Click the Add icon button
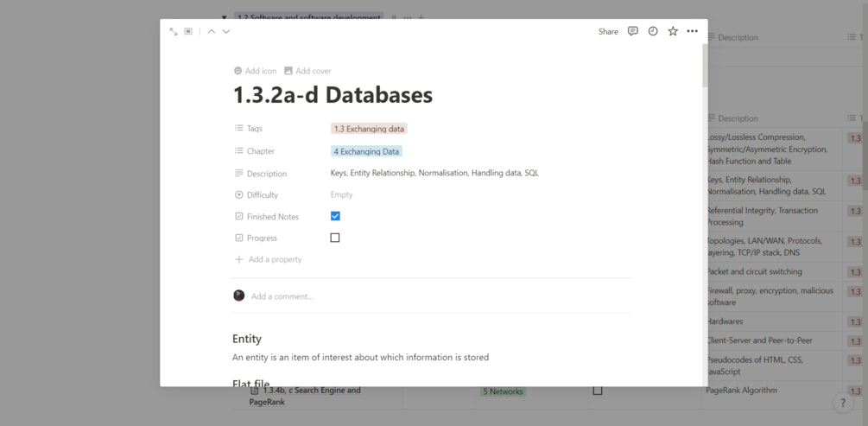Screen dimensions: 868x426 pos(255,71)
